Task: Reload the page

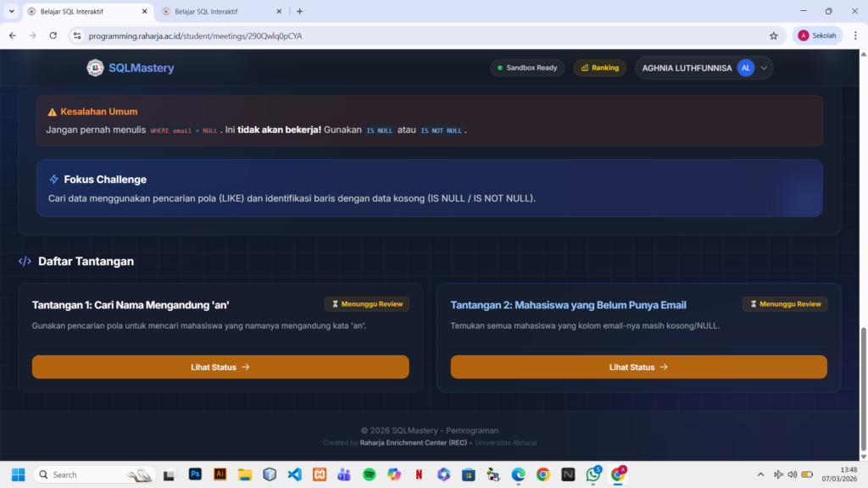Action: point(53,36)
